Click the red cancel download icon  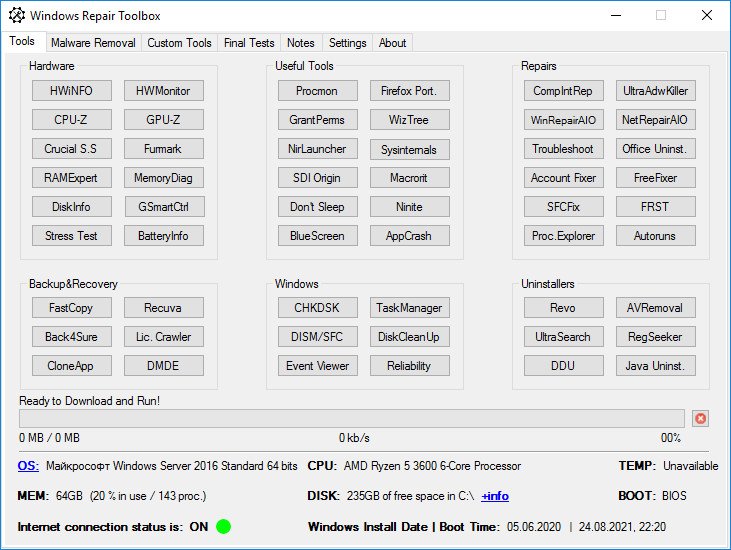pyautogui.click(x=700, y=418)
